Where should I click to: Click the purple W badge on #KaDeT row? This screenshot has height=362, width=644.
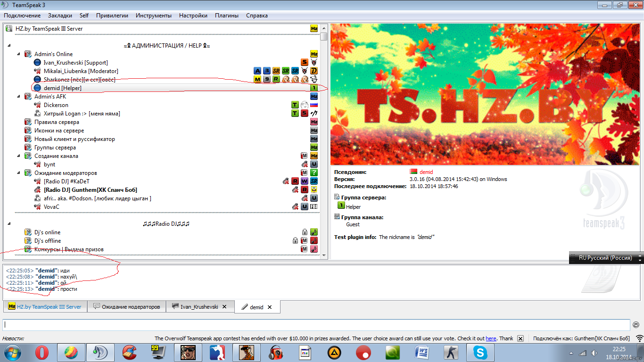click(x=305, y=181)
